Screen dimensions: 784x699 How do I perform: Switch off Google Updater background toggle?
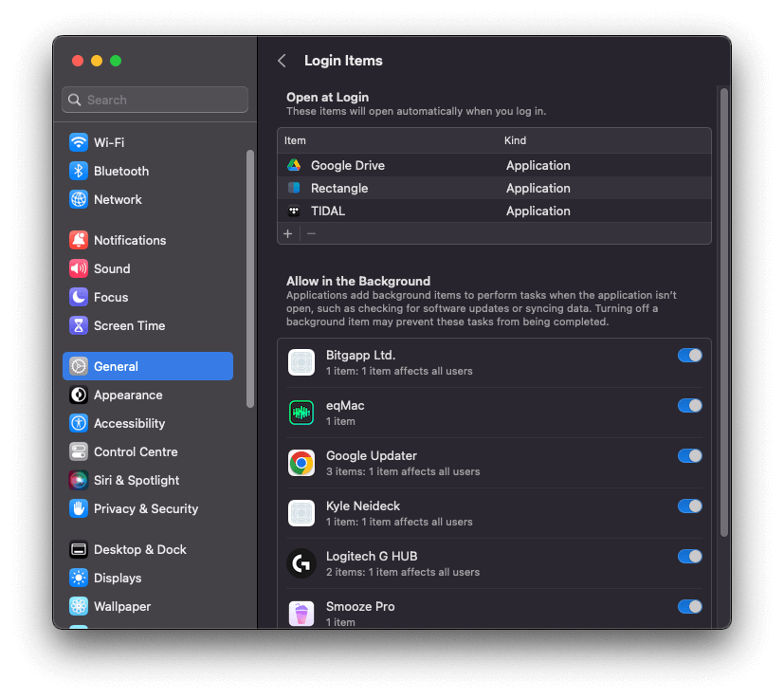coord(689,455)
